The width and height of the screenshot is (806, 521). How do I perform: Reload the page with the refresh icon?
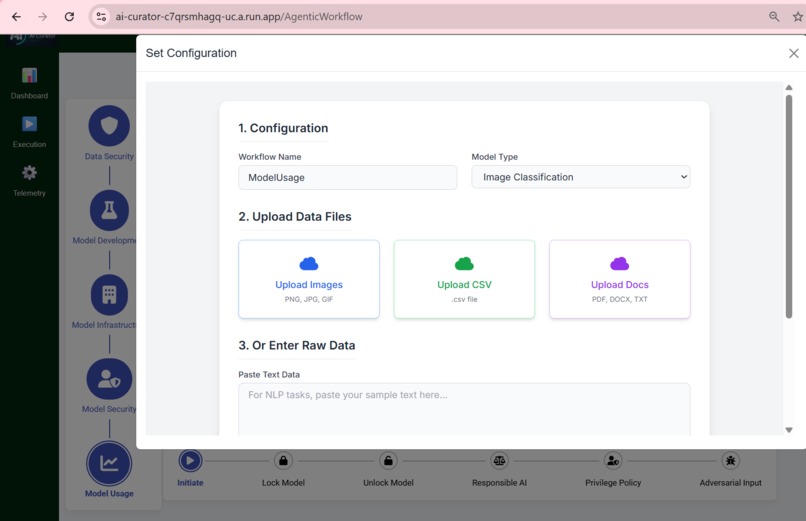point(69,16)
